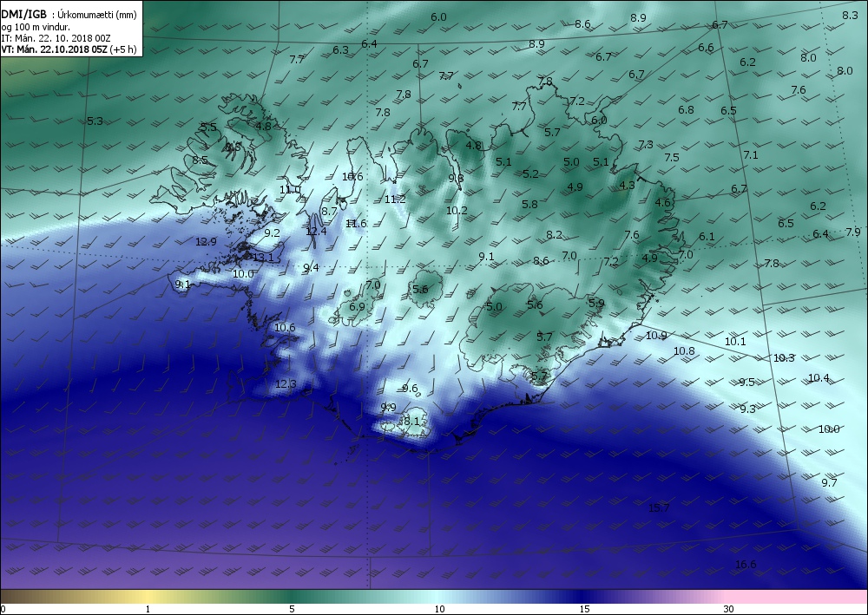868x615 pixels.
Task: Click the DMI/IGB Úrkomumætti (mm) title
Action: (70, 15)
